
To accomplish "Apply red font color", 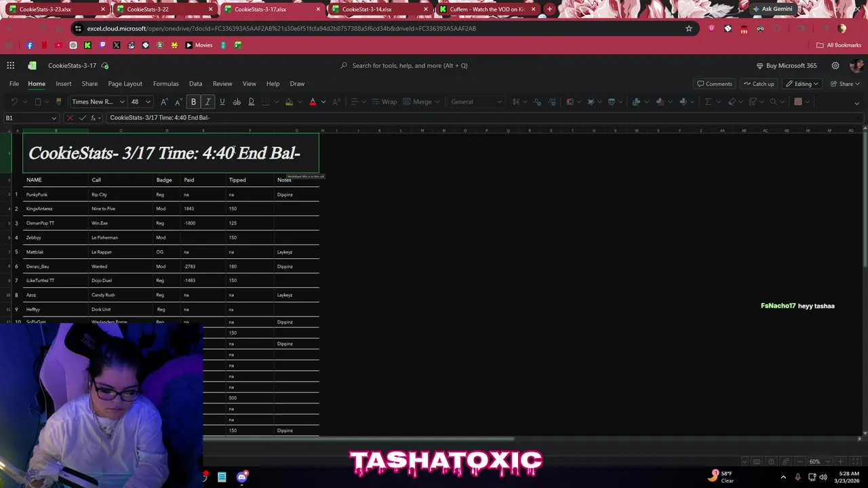I will coord(313,102).
